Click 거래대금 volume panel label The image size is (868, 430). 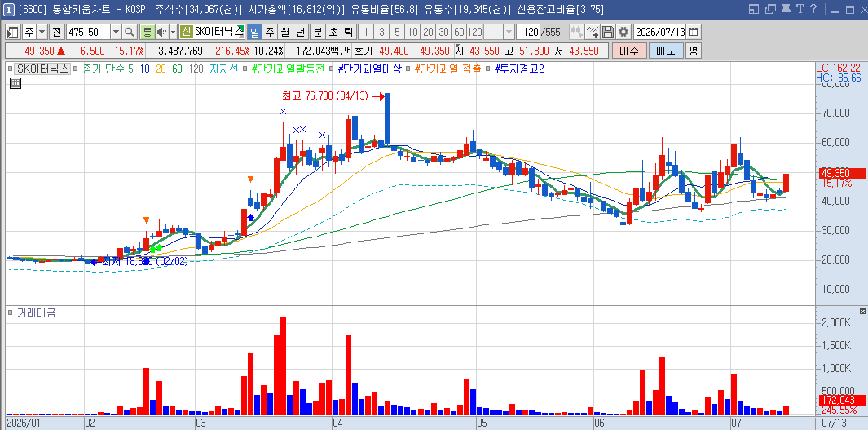coord(36,313)
